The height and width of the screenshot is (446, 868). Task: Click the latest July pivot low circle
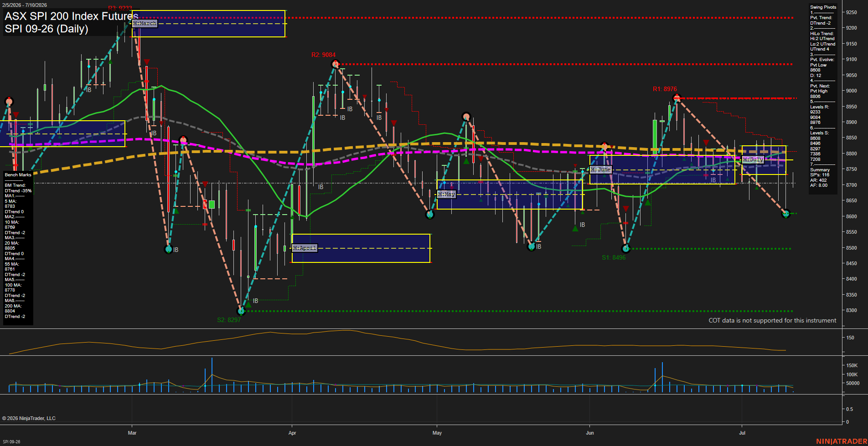(785, 214)
